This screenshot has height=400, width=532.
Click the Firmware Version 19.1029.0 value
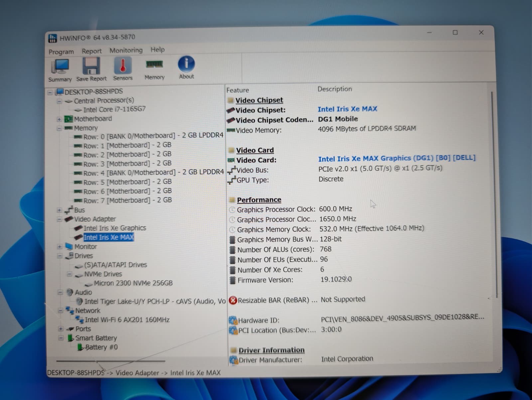[x=336, y=279]
